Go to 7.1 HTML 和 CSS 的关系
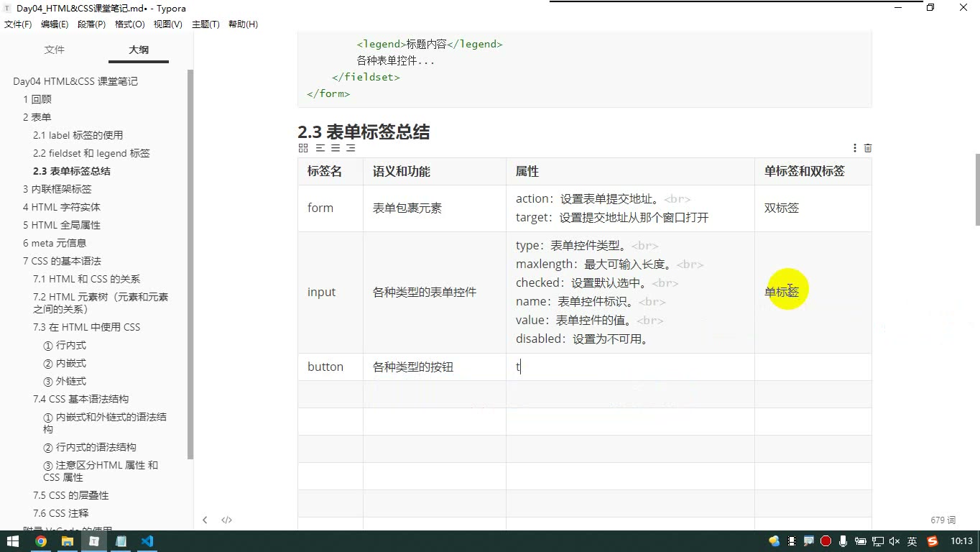Screen dimensions: 980x552 (86, 279)
